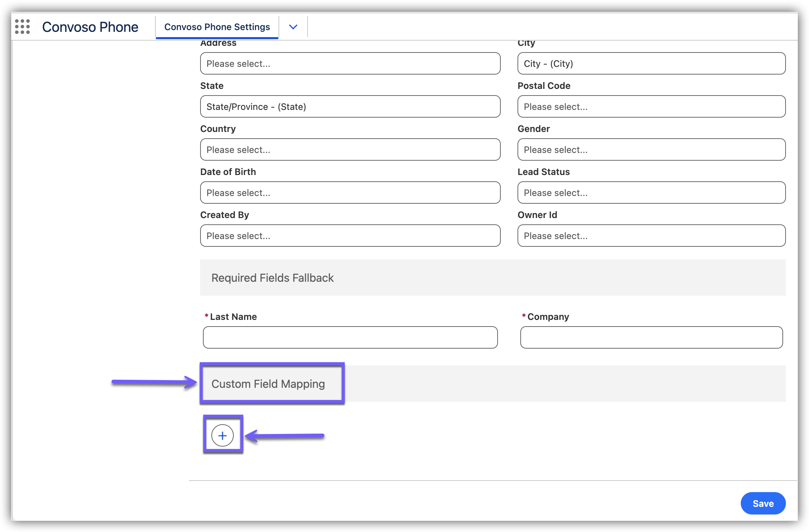Open the Postal Code dropdown
The image size is (809, 532).
pos(651,106)
